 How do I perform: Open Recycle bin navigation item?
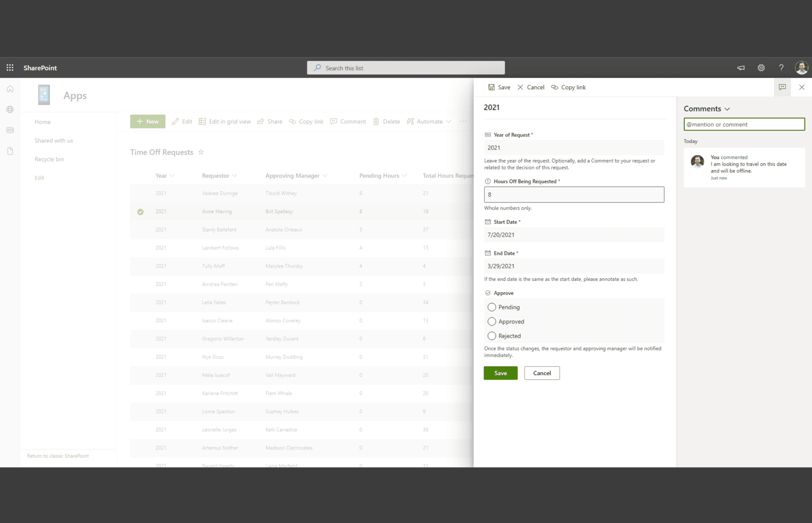49,159
